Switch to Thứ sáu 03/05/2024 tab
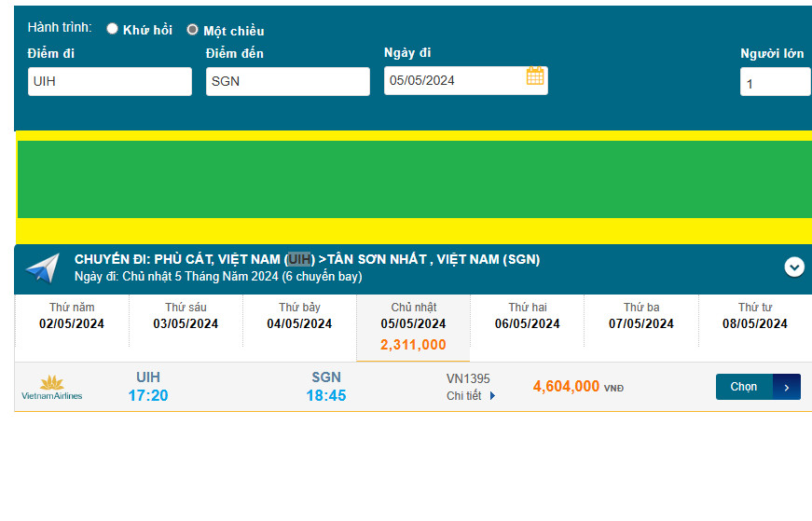 coord(186,316)
